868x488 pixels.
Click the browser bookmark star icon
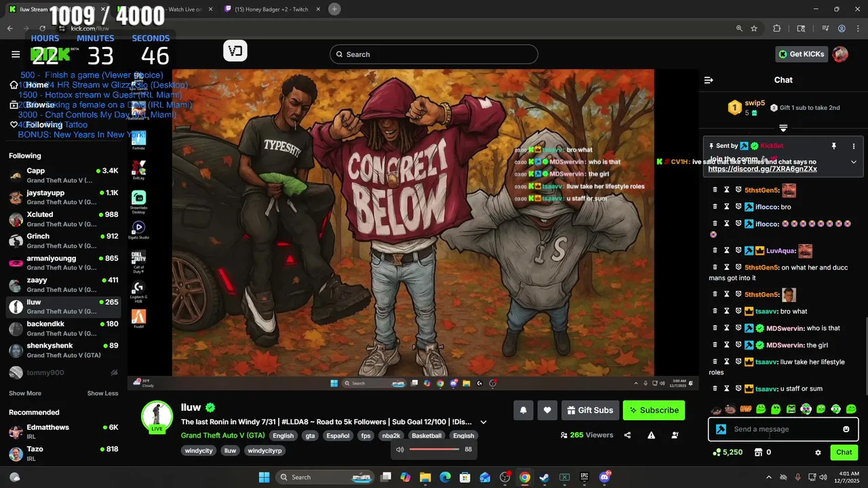pyautogui.click(x=754, y=28)
